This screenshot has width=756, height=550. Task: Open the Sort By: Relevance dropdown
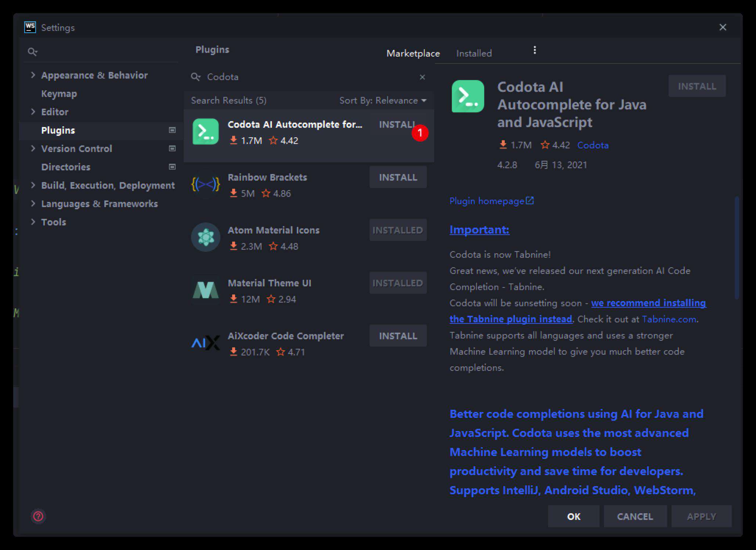click(383, 100)
